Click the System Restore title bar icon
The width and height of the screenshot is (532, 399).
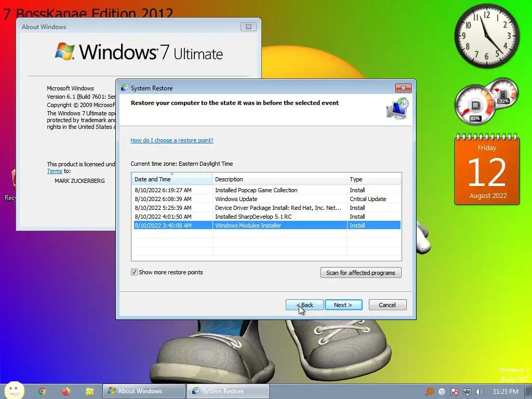[x=125, y=88]
